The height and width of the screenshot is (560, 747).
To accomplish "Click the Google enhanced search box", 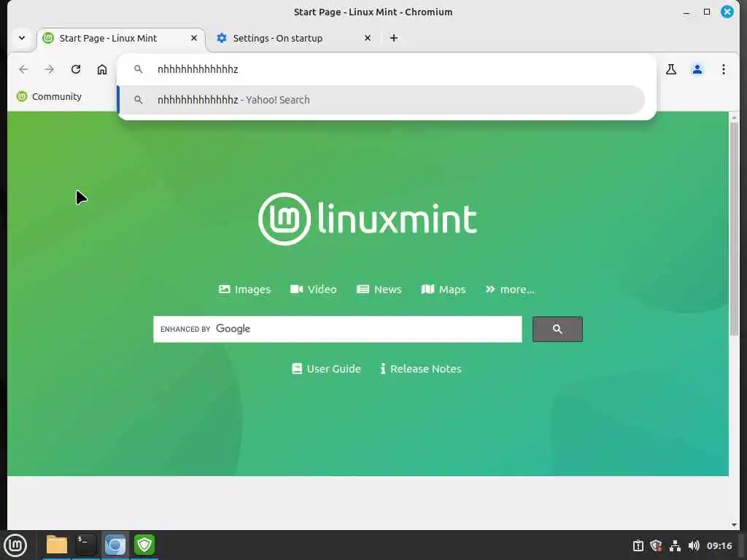I will pyautogui.click(x=337, y=329).
